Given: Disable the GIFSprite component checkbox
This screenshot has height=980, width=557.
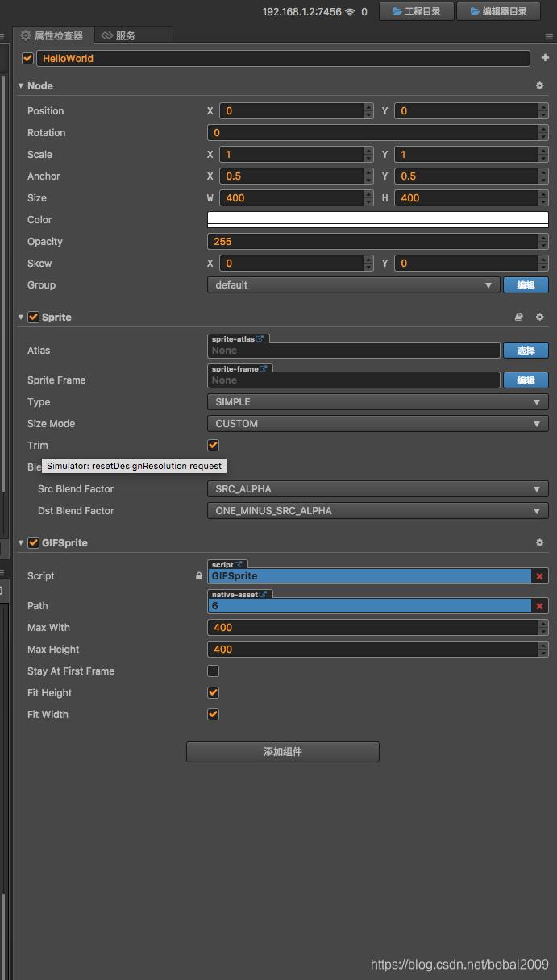Looking at the screenshot, I should (34, 543).
